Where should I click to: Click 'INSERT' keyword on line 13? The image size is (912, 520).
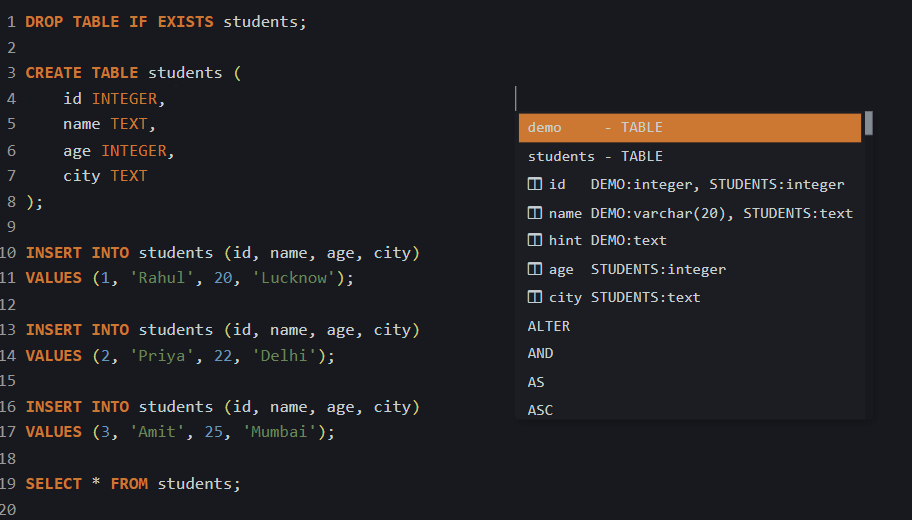point(54,330)
